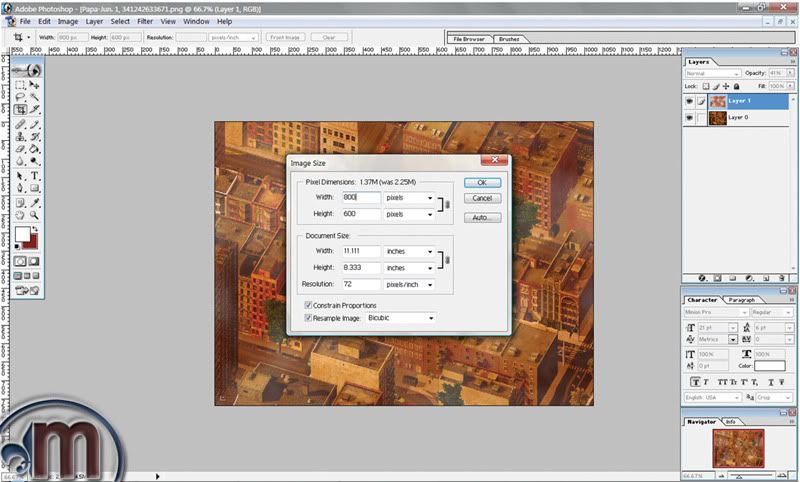Select the Zoom magnifier tool
800x482 pixels.
click(34, 214)
